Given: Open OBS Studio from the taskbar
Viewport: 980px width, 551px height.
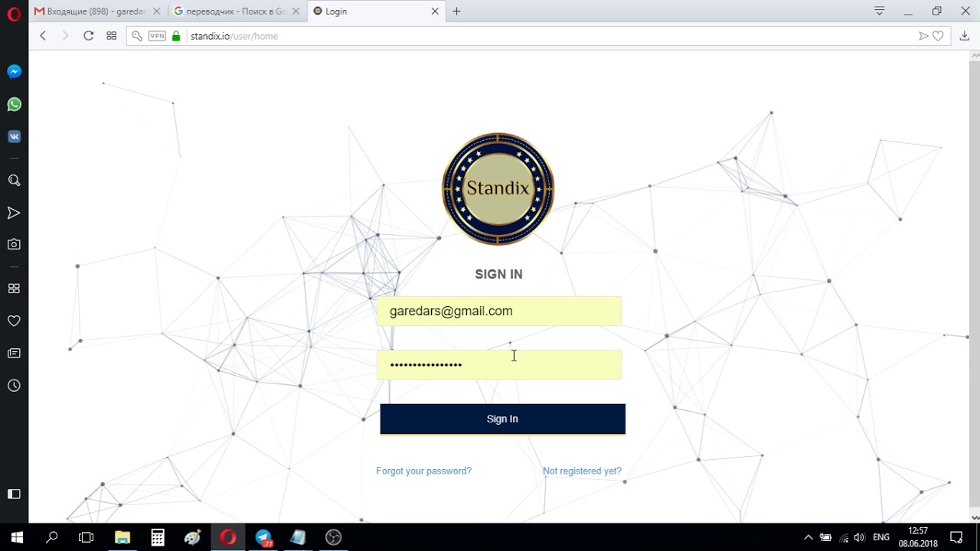Looking at the screenshot, I should [x=333, y=537].
